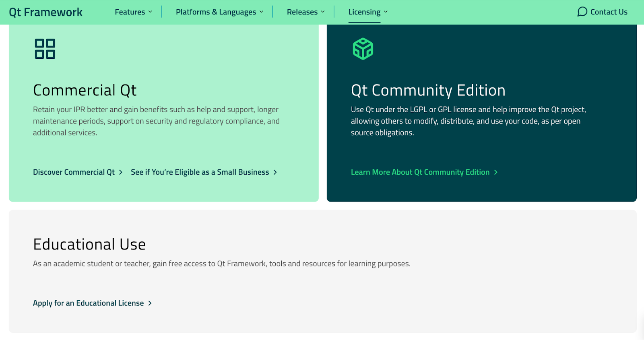
Task: Open the Features menu item
Action: coord(130,12)
